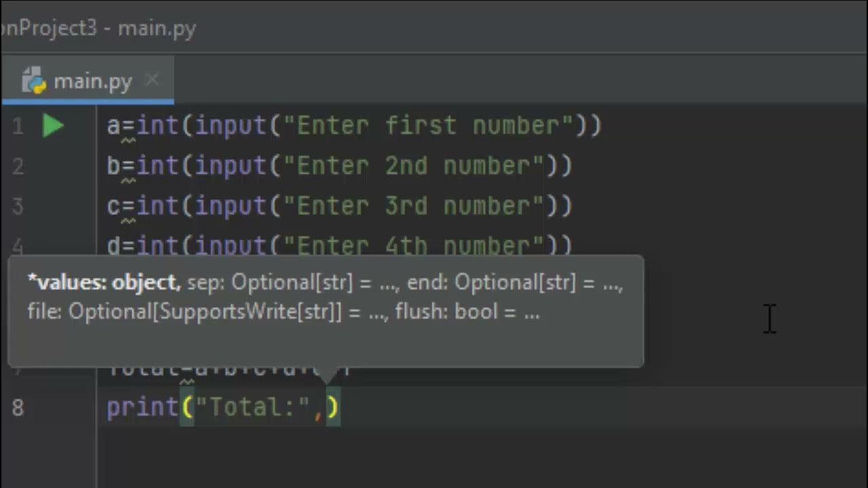This screenshot has width=868, height=488.
Task: Click variable b at start of line 2
Action: (x=113, y=166)
